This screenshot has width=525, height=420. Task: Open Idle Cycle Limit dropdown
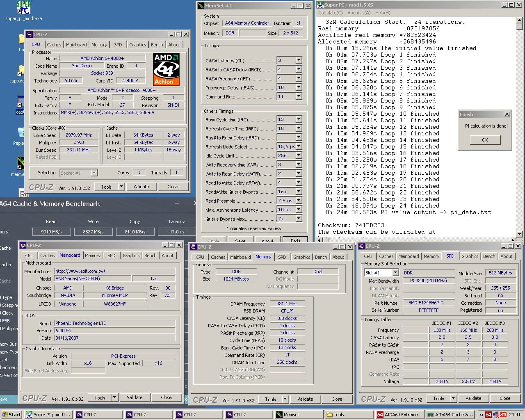point(299,155)
